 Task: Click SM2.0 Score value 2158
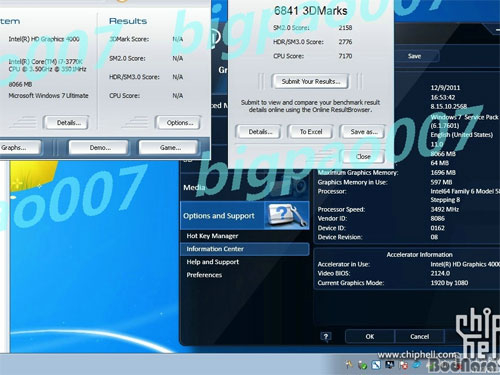point(345,28)
